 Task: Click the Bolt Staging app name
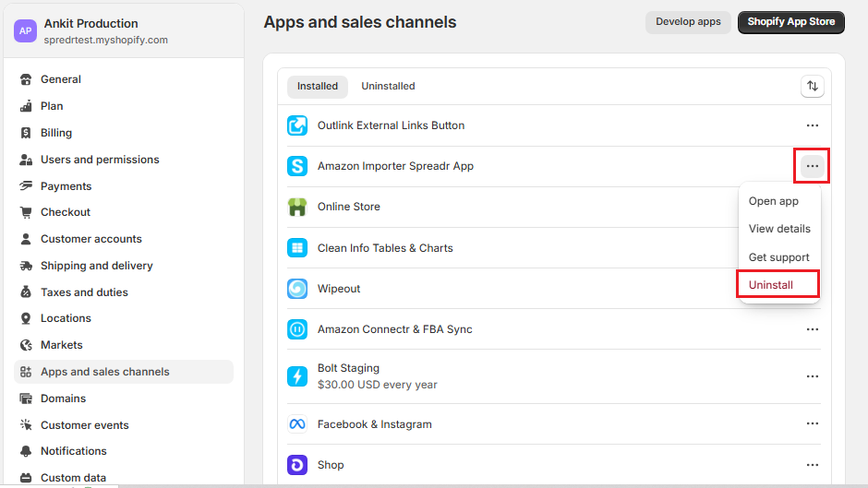coord(348,368)
